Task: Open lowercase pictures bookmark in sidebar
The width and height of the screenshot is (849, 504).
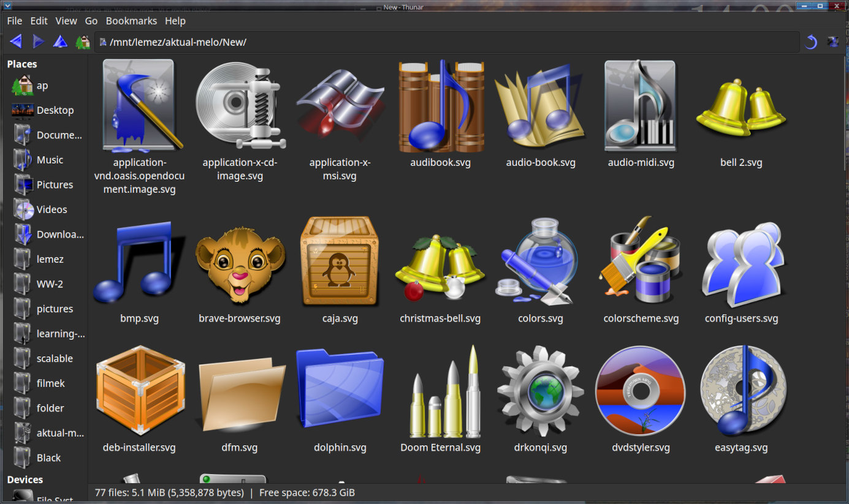Action: [x=44, y=309]
